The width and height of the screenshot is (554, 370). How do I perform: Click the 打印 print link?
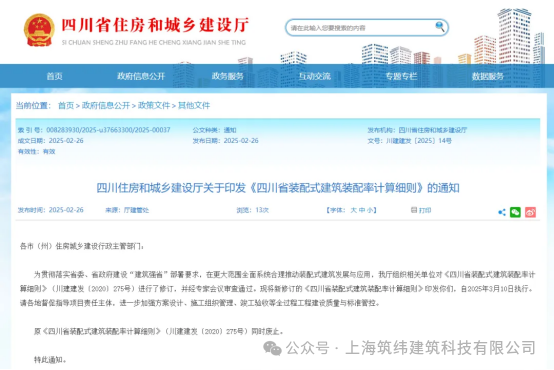425,210
